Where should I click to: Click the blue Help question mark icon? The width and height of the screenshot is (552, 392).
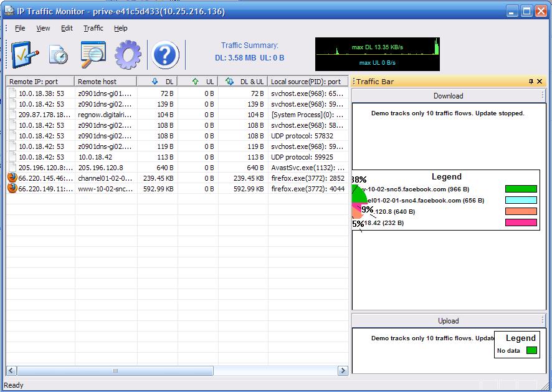[164, 55]
